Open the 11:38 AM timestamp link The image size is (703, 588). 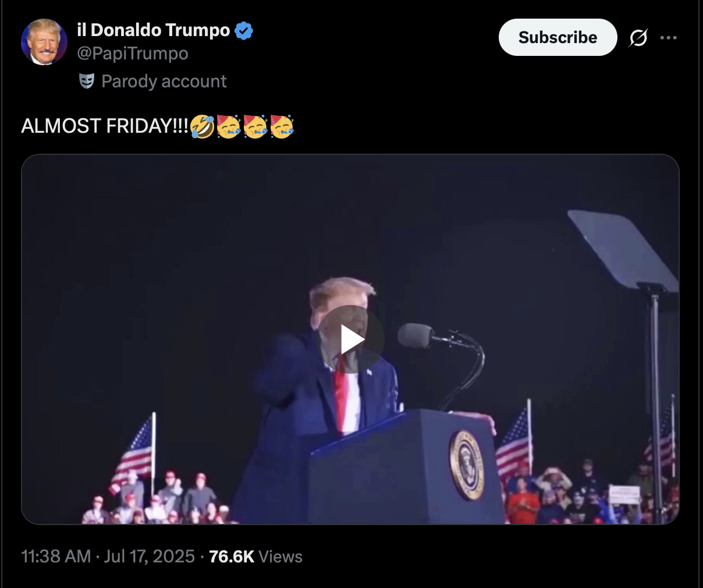coord(56,557)
